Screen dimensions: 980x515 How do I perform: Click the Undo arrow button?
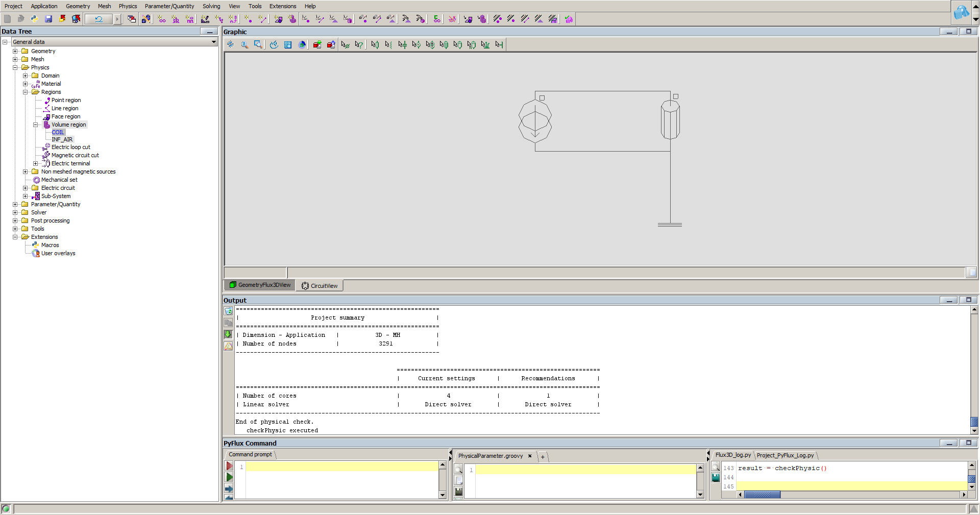tap(99, 19)
